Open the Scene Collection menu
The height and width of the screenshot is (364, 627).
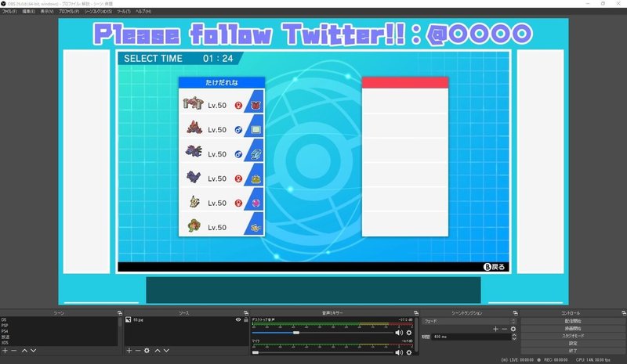[98, 12]
